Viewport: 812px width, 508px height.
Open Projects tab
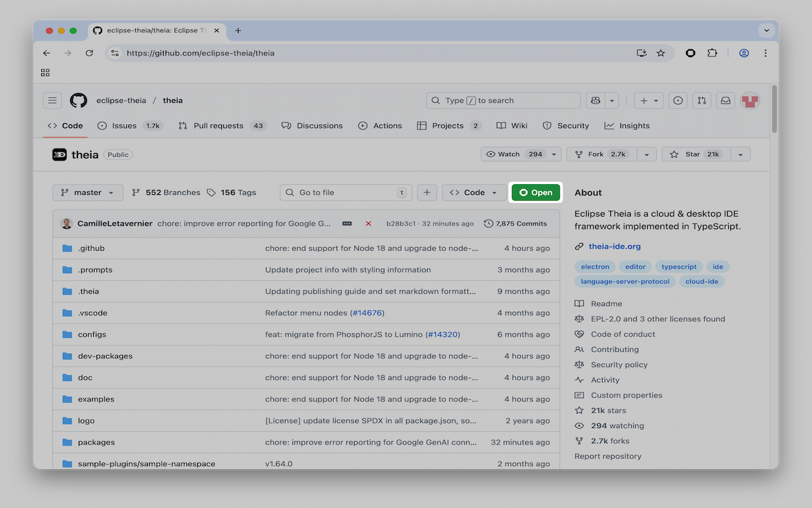[x=449, y=126]
